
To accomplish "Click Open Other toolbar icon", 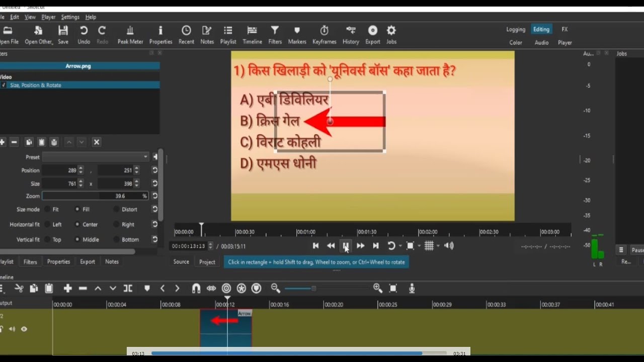I will tap(38, 35).
